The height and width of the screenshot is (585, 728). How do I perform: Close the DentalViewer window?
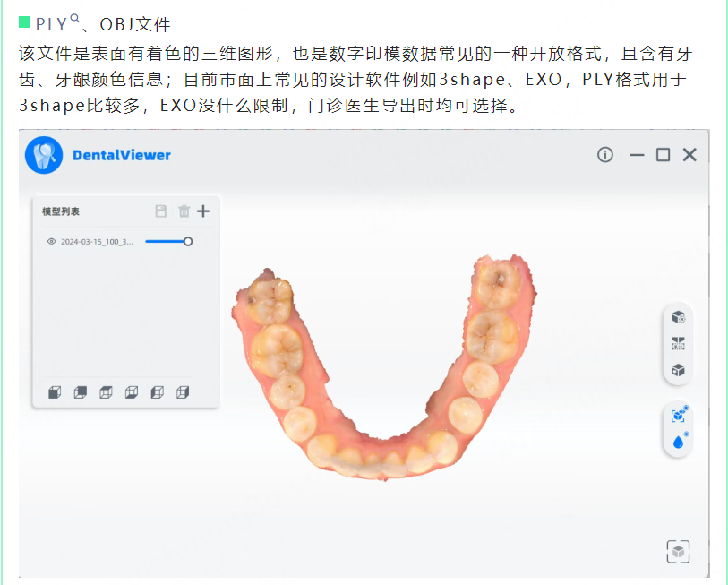[689, 155]
